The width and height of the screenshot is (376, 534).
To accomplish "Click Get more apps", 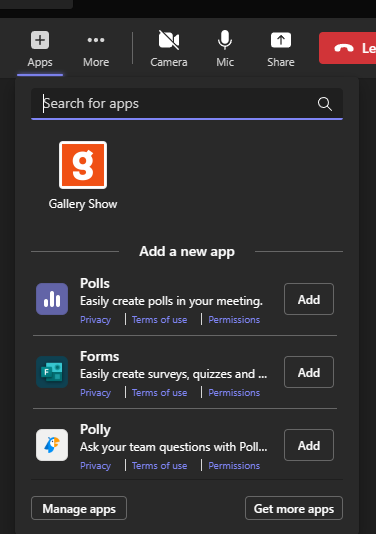I will click(294, 508).
